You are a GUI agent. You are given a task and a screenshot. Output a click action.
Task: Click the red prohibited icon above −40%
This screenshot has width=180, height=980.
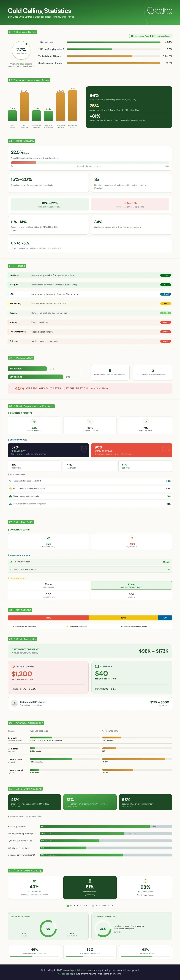tap(131, 538)
